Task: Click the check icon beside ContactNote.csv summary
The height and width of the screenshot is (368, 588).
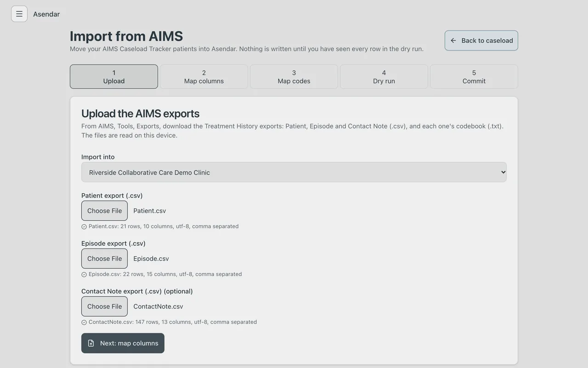Action: pos(84,322)
